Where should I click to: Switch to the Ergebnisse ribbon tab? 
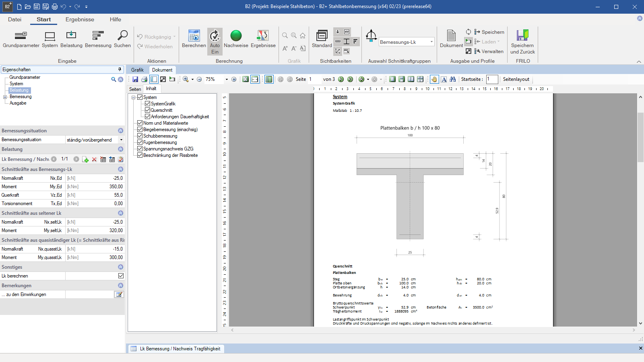80,19
